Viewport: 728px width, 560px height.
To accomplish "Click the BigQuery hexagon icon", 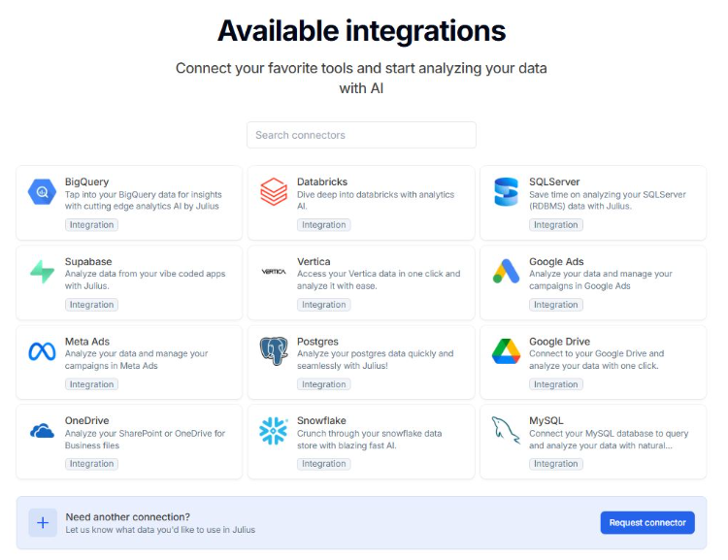I will coord(42,192).
